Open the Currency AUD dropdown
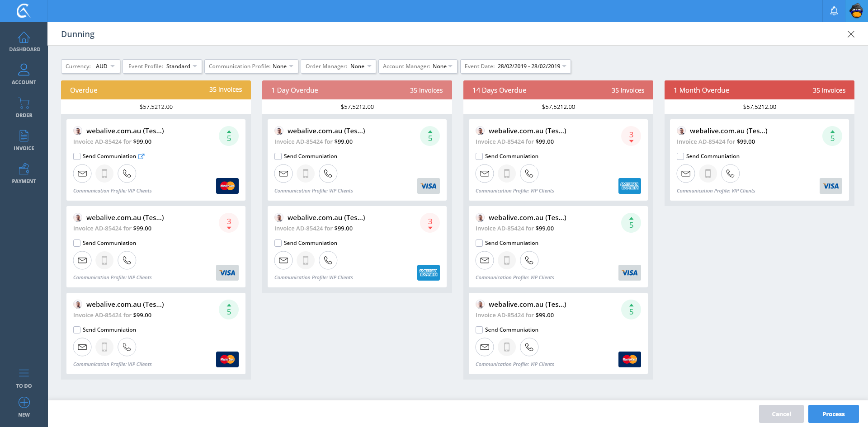Image resolution: width=868 pixels, height=427 pixels. (x=90, y=66)
